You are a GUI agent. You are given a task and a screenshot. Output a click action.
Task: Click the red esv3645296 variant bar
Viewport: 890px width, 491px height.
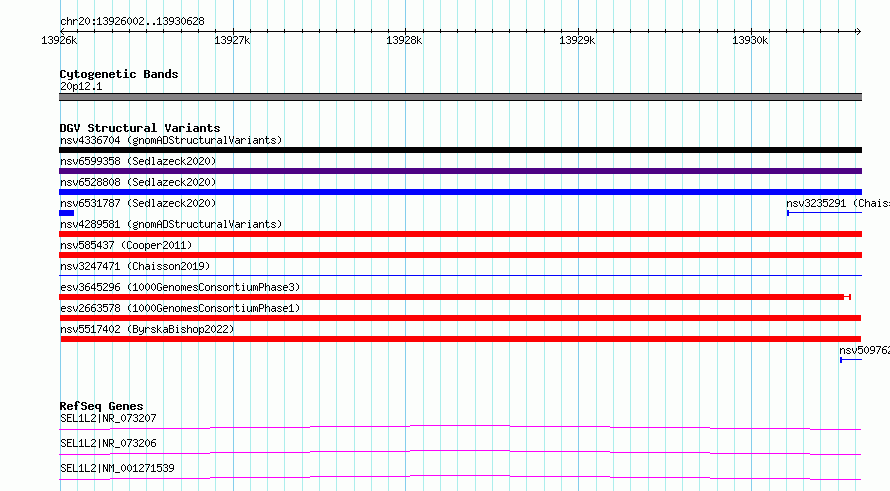[x=455, y=297]
